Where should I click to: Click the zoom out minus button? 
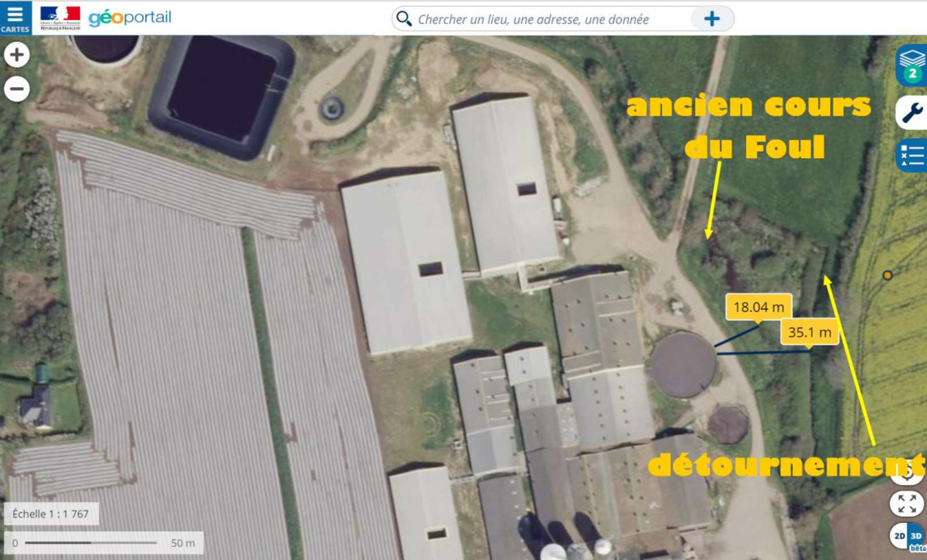17,89
